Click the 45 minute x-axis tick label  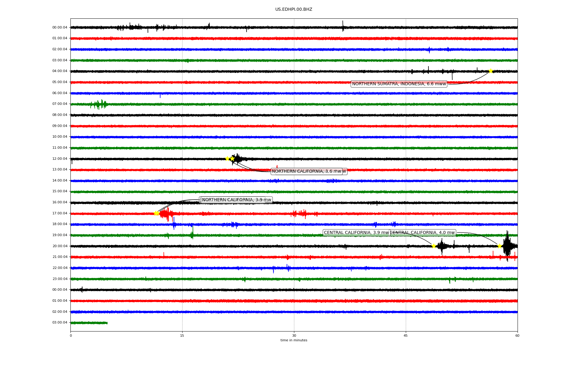coord(406,335)
